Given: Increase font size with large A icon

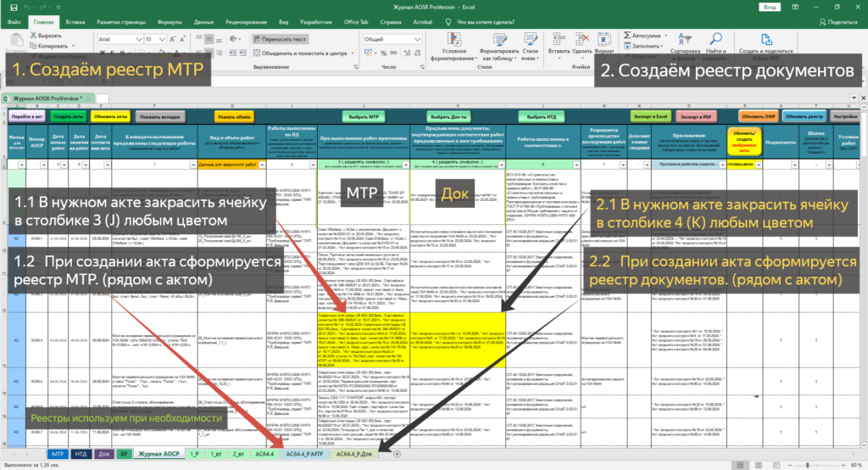Looking at the screenshot, I should (173, 39).
